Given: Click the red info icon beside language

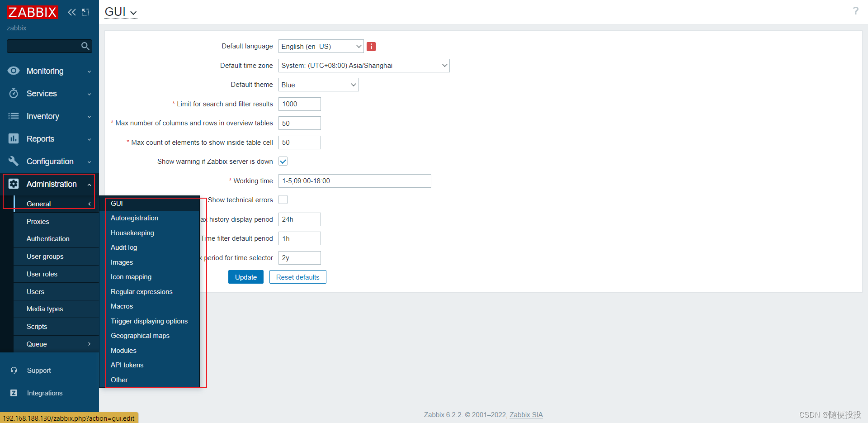Looking at the screenshot, I should [x=371, y=46].
